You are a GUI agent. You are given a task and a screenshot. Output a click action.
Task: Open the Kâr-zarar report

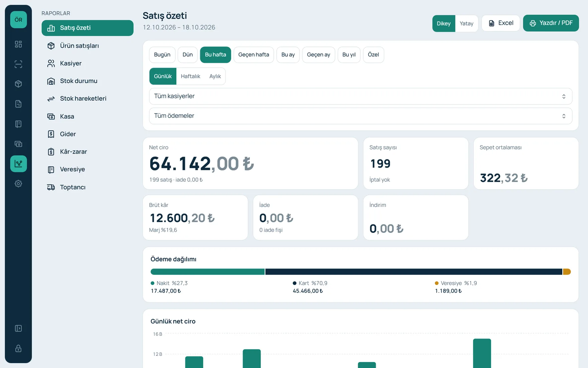[88, 152]
